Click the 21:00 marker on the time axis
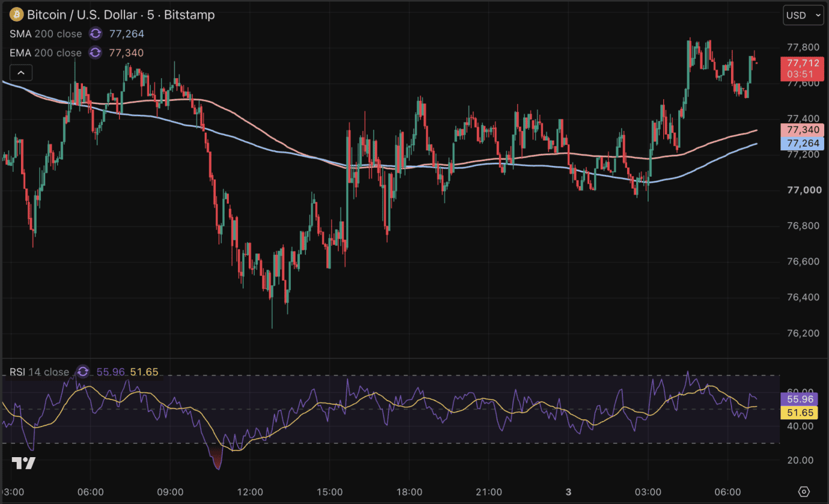This screenshot has height=504, width=829. coord(489,492)
